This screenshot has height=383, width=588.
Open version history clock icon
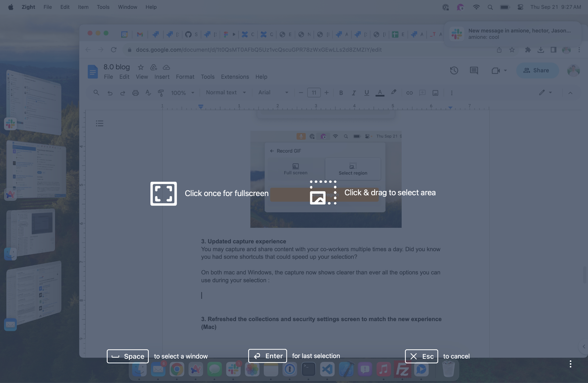pos(454,70)
